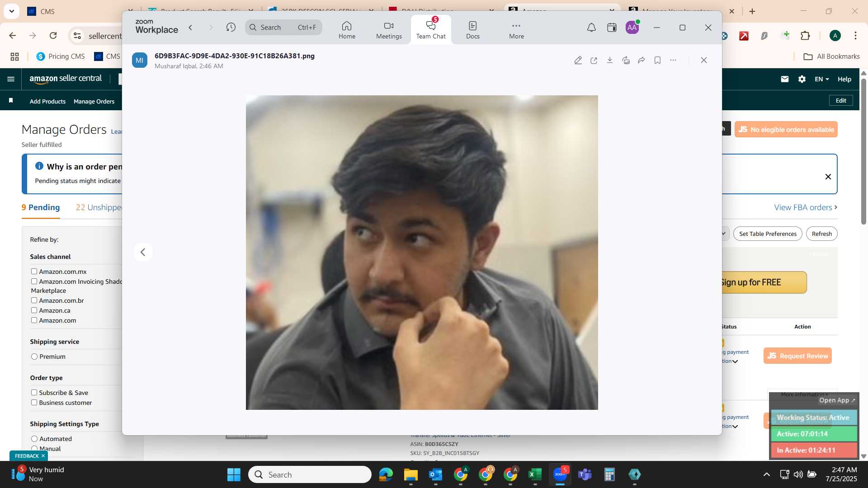
Task: Open Zoom Home tab
Action: (347, 30)
